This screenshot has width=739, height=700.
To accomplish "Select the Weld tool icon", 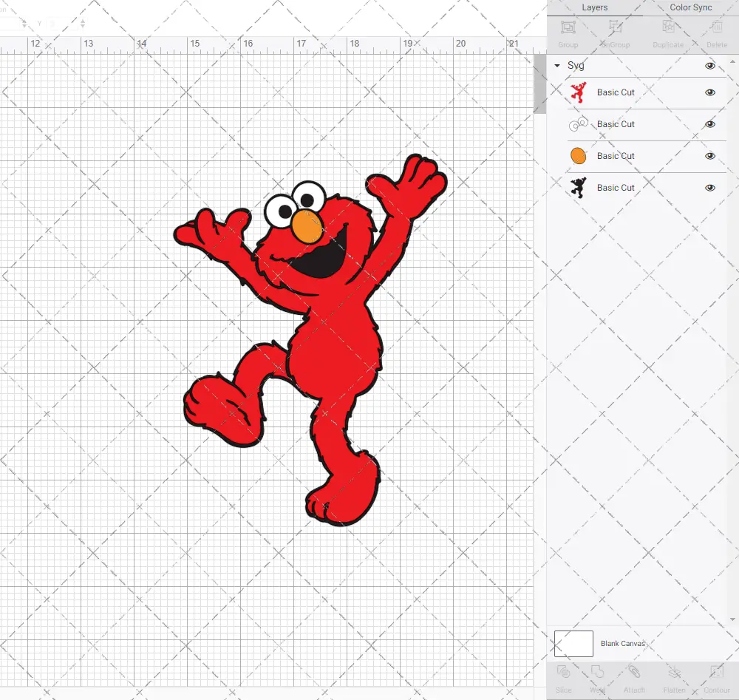I will tap(597, 672).
